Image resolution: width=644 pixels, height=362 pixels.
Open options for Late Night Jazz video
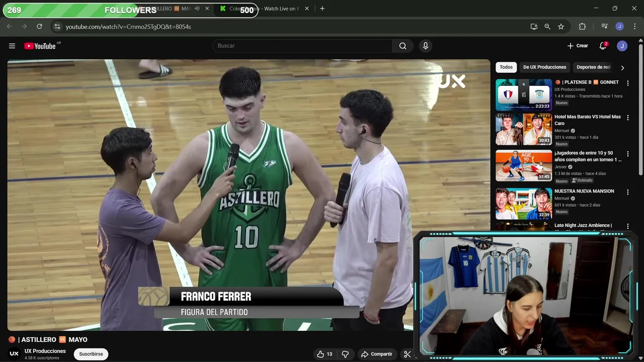pyautogui.click(x=627, y=226)
